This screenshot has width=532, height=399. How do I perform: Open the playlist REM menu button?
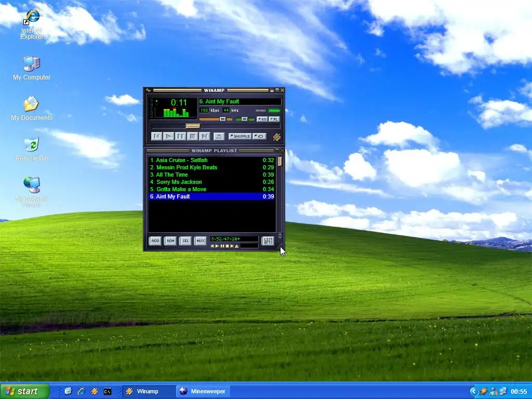pyautogui.click(x=170, y=241)
